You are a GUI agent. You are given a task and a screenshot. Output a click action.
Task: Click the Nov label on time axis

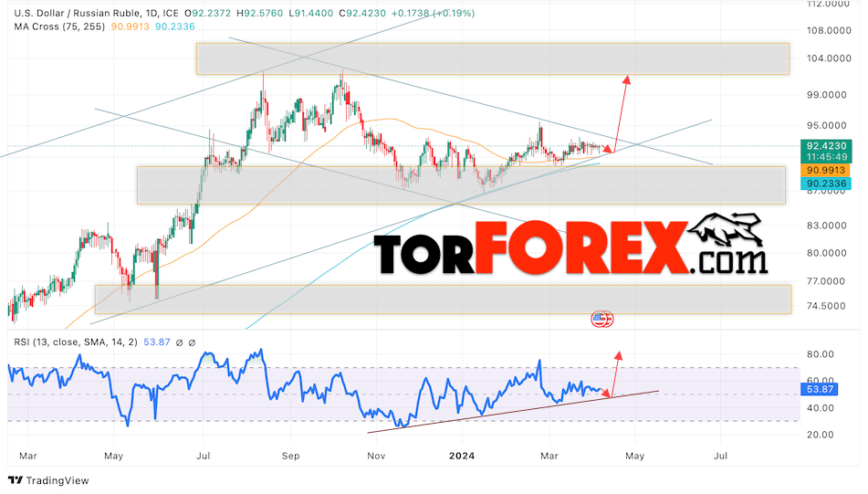click(x=376, y=456)
